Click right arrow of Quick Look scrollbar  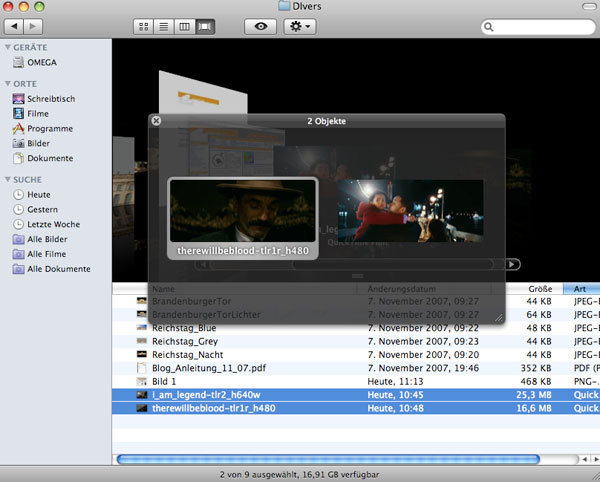coord(511,264)
